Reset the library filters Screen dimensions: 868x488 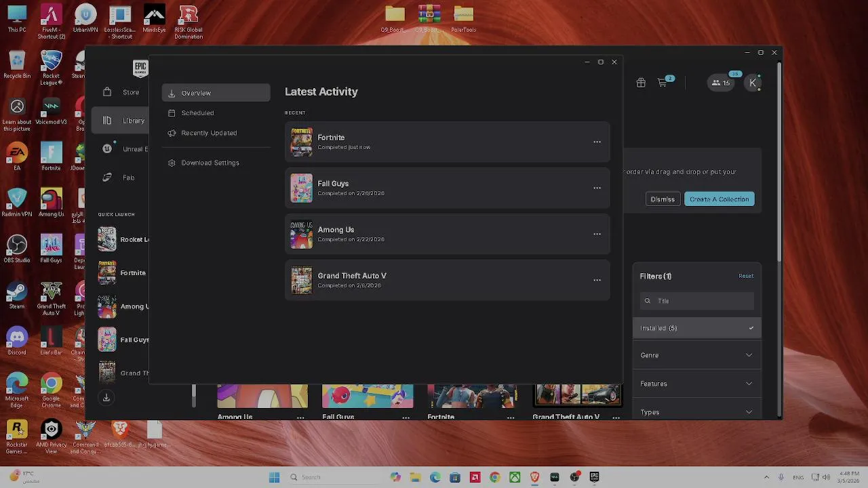[746, 276]
